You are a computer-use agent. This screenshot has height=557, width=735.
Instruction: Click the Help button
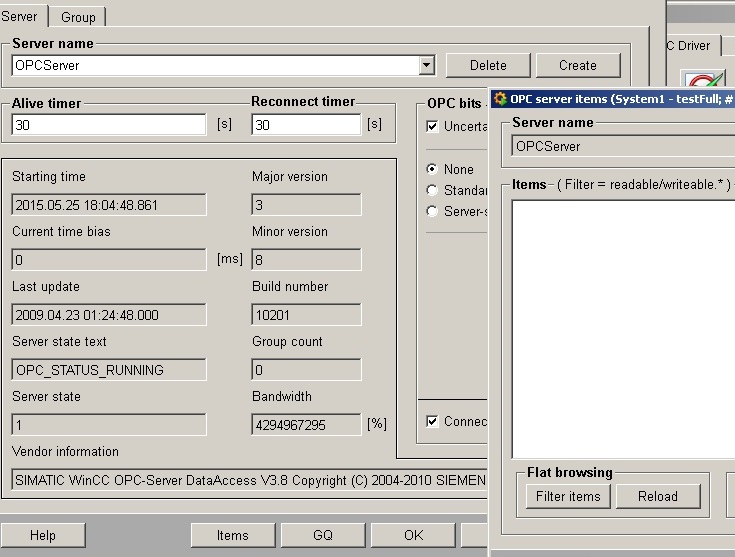pos(43,535)
